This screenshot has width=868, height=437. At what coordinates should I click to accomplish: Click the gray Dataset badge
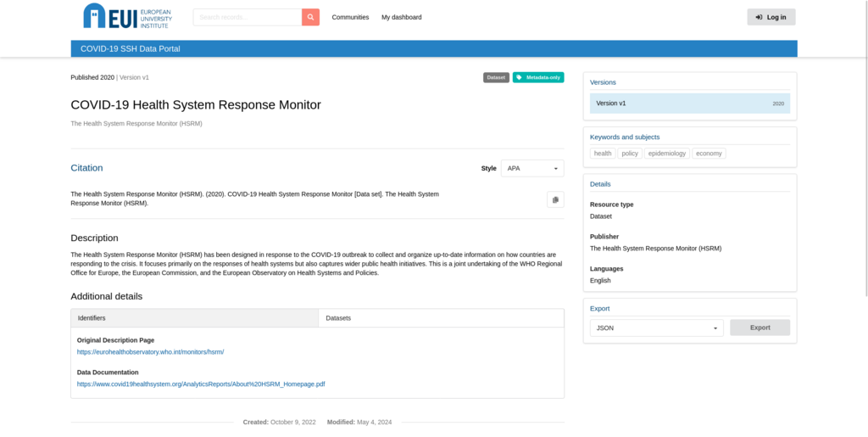point(496,77)
